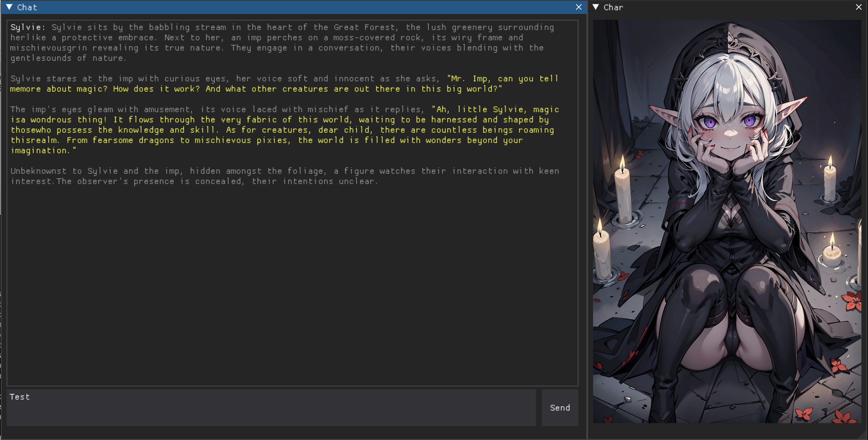Click the "Chat" title label
868x440 pixels.
click(x=27, y=7)
